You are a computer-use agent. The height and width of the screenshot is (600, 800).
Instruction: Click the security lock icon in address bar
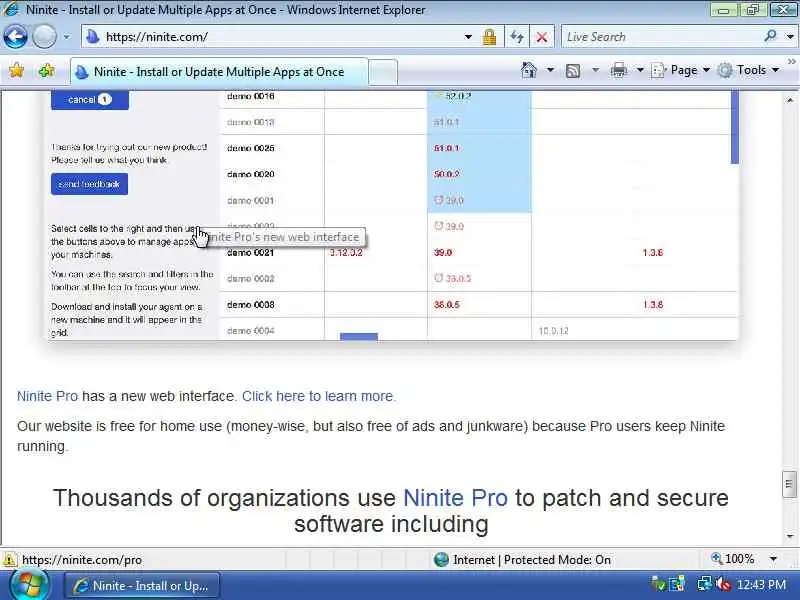pos(489,37)
